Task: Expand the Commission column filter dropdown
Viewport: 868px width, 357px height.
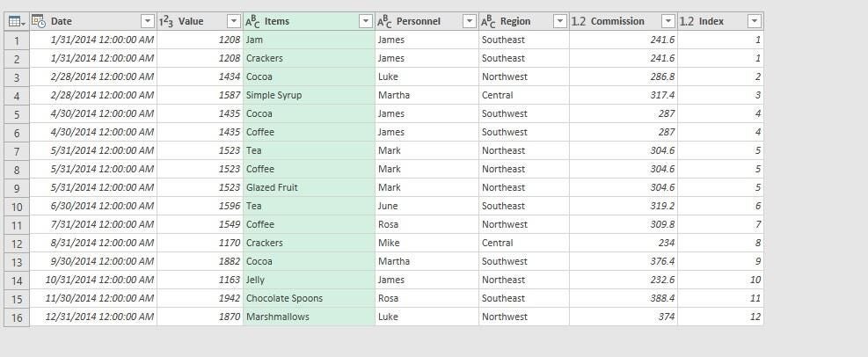Action: pos(667,21)
